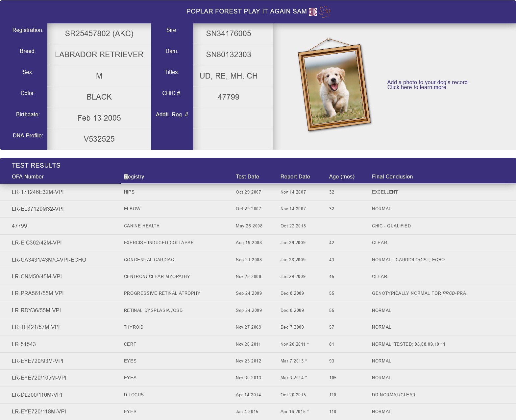Sort by Final Conclusion column header
Image resolution: width=516 pixels, height=420 pixels.
392,176
